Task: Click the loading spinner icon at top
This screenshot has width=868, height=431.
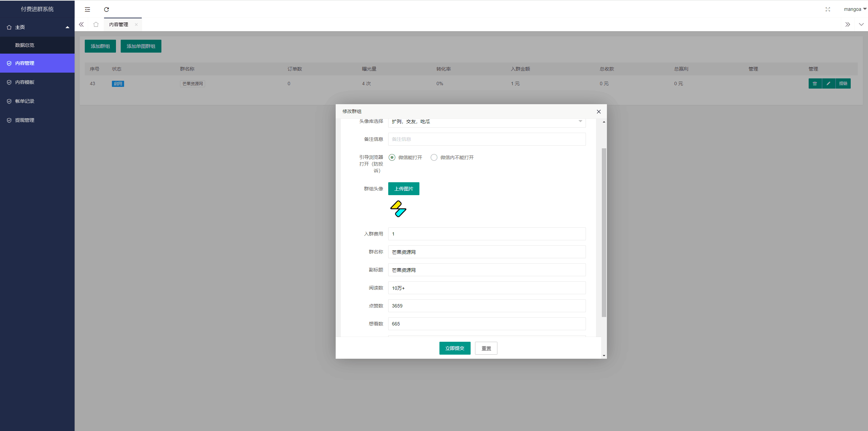Action: click(106, 9)
